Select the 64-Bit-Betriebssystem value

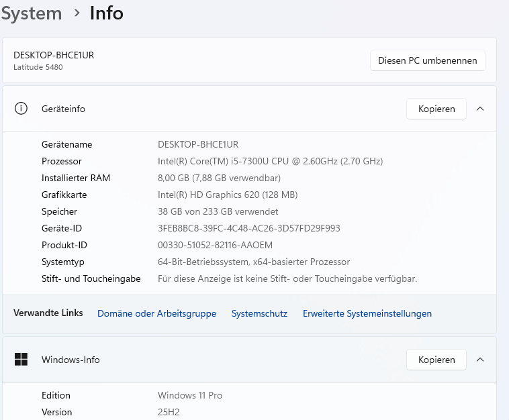point(254,262)
